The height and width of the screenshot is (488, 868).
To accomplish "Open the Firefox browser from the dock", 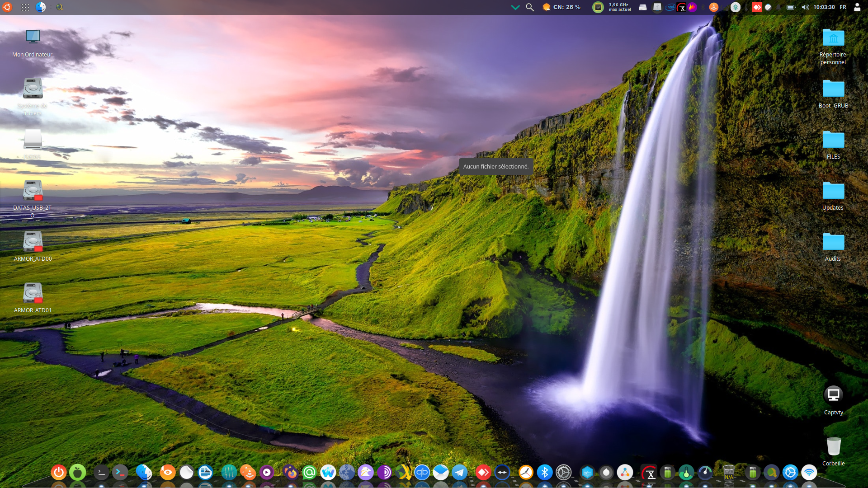I will pyautogui.click(x=290, y=473).
